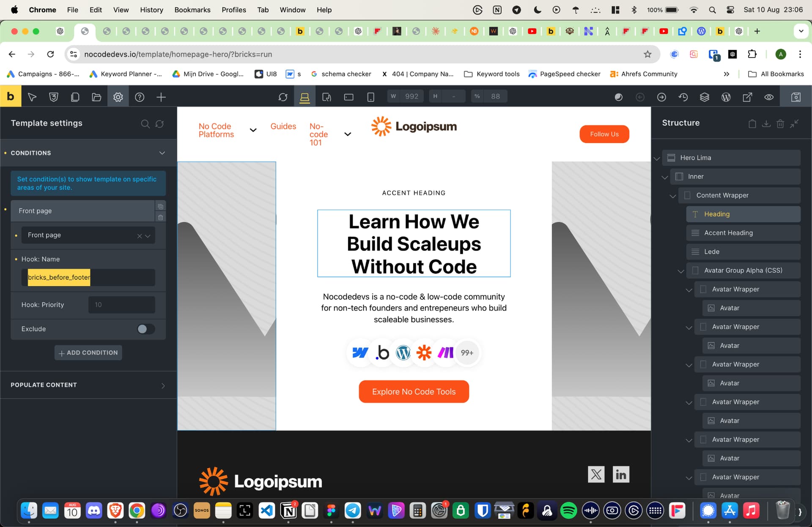Open the view on frontend external link icon
This screenshot has width=812, height=527.
[747, 97]
